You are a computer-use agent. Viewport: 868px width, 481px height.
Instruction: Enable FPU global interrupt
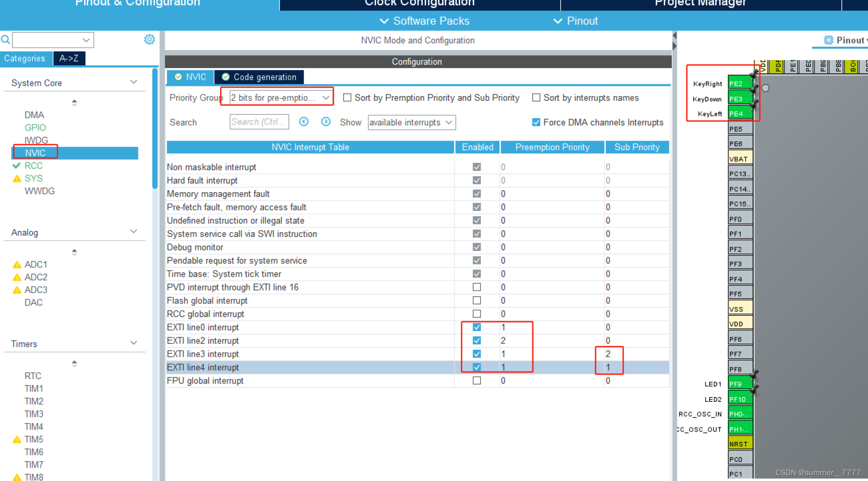[x=477, y=380]
